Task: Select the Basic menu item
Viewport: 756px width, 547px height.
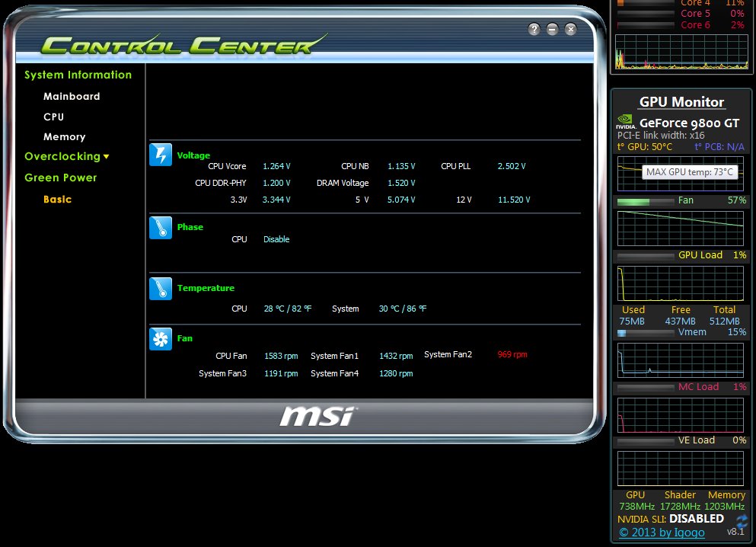Action: click(57, 199)
